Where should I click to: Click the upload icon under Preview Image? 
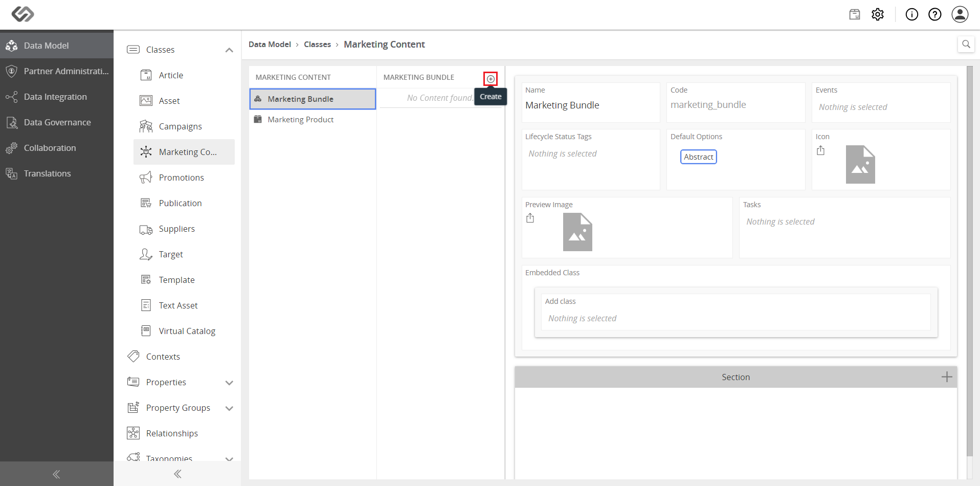(x=530, y=218)
